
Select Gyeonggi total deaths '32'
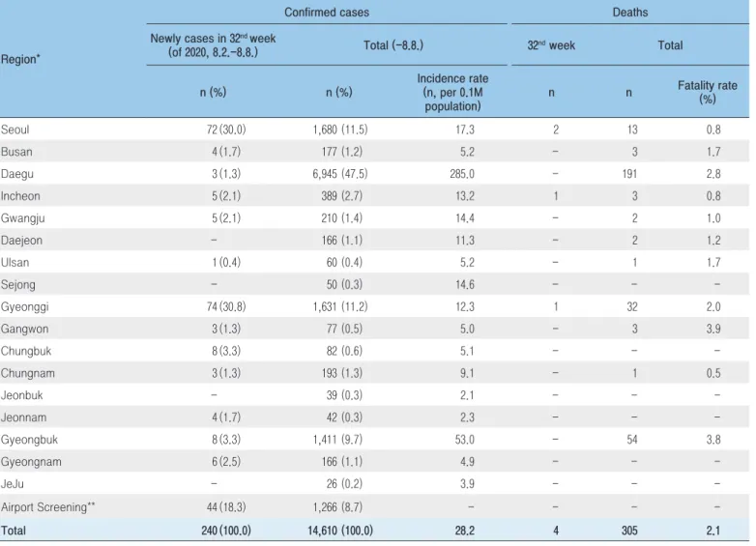coord(632,307)
